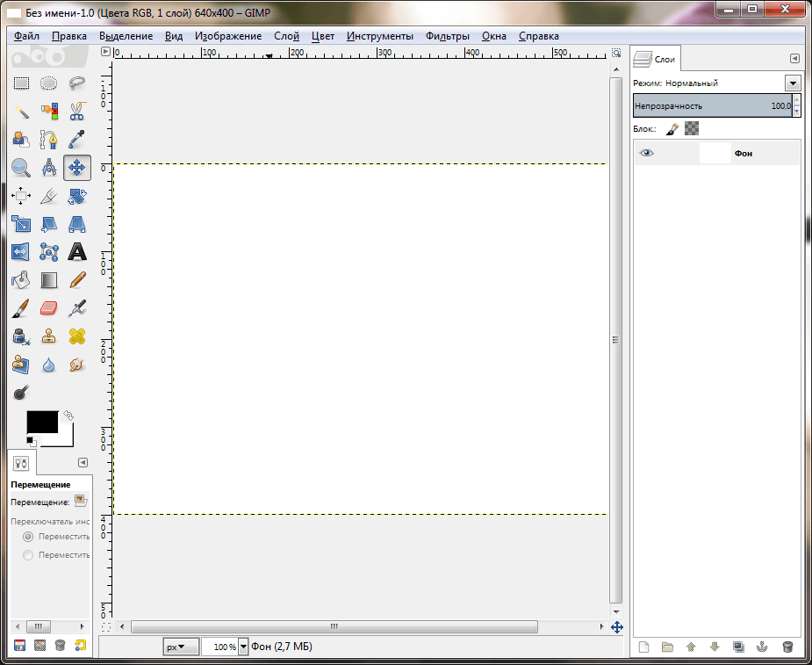Expand the 100% zoom level dropdown
Image resolution: width=812 pixels, height=665 pixels.
(x=243, y=647)
